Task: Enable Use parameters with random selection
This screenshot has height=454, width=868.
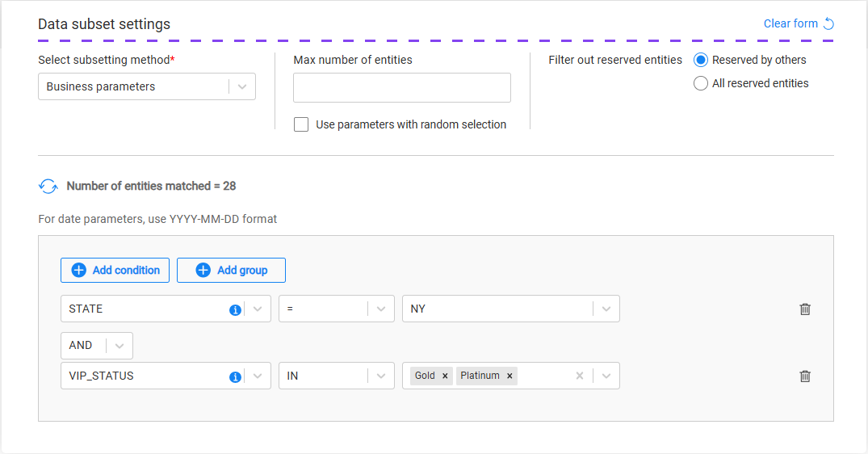Action: pyautogui.click(x=301, y=124)
